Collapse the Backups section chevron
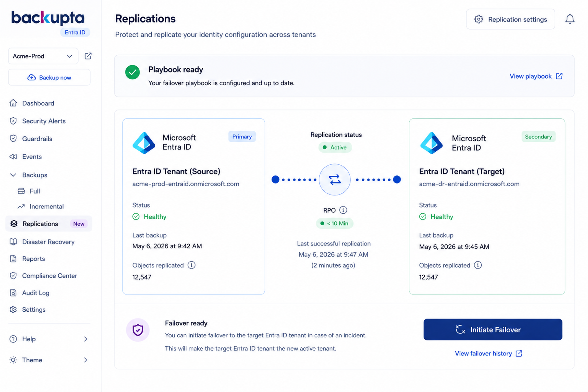 tap(13, 175)
